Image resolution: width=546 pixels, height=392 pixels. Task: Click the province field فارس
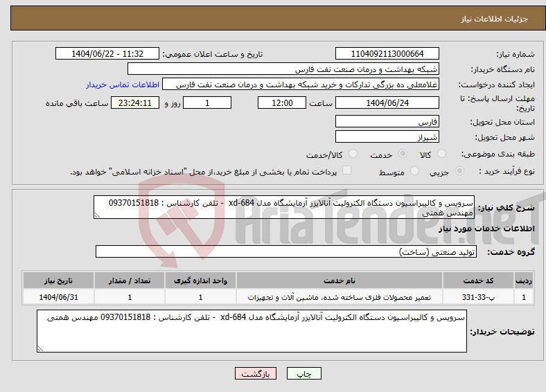[x=387, y=121]
